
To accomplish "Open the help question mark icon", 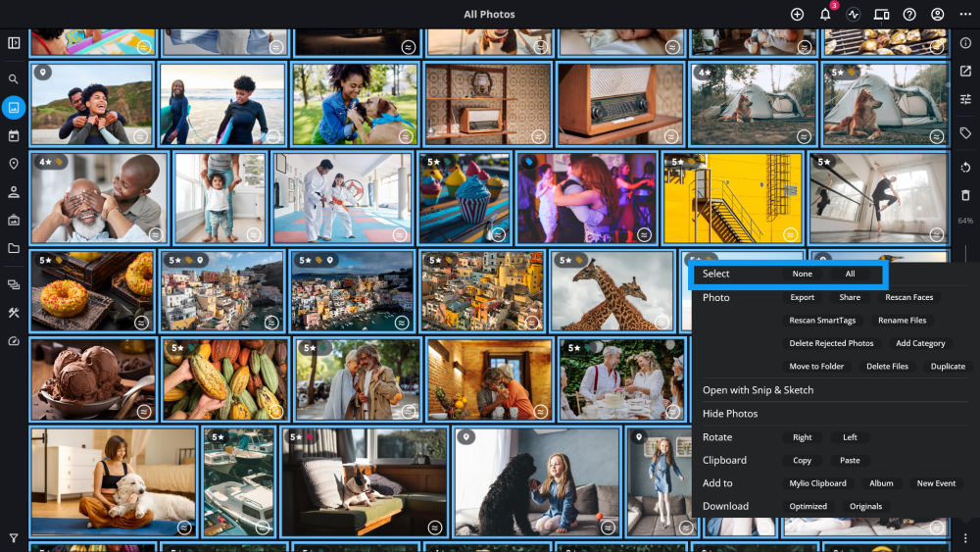I will (x=909, y=15).
